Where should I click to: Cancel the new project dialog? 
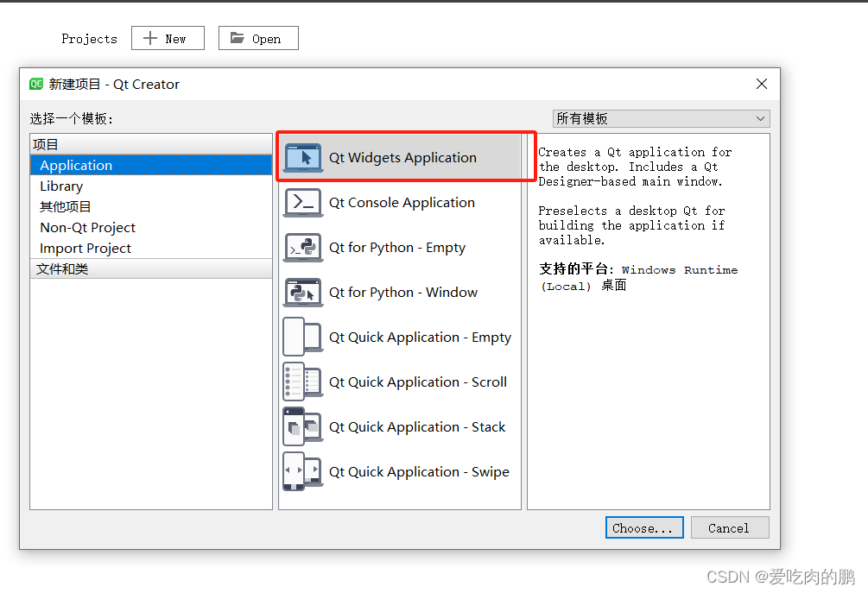pos(730,527)
